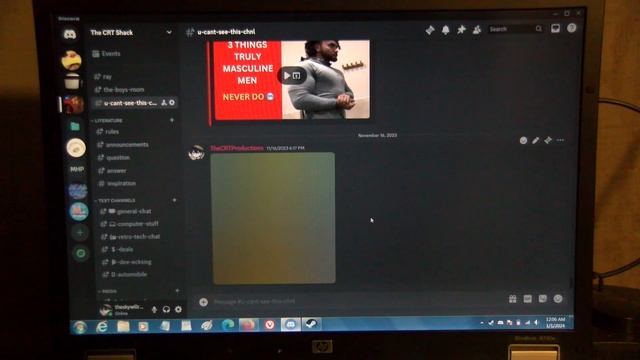The image size is (640, 360).
Task: Select the MHP server icon
Action: pos(77,169)
